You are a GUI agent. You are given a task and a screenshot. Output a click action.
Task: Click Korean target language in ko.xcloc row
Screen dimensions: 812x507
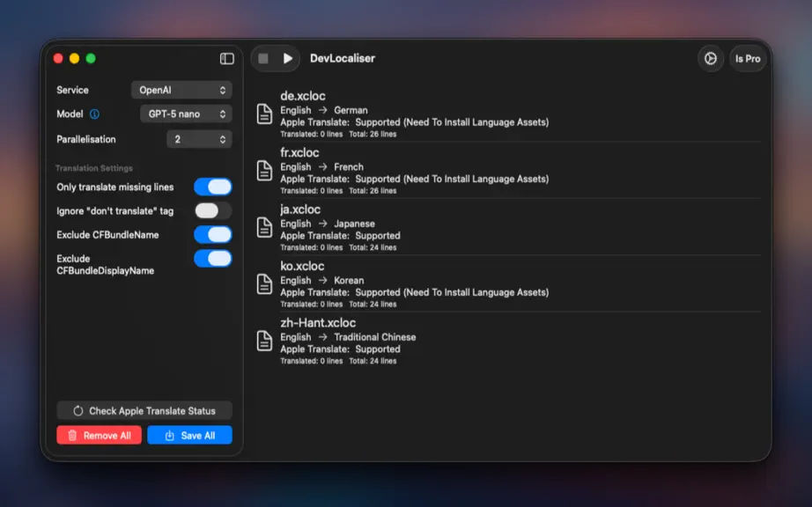349,280
